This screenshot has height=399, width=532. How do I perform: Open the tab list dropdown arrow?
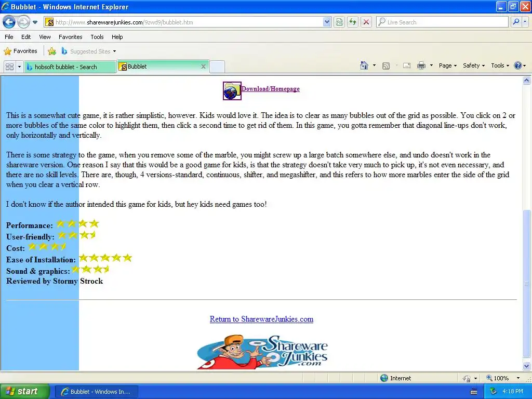19,67
